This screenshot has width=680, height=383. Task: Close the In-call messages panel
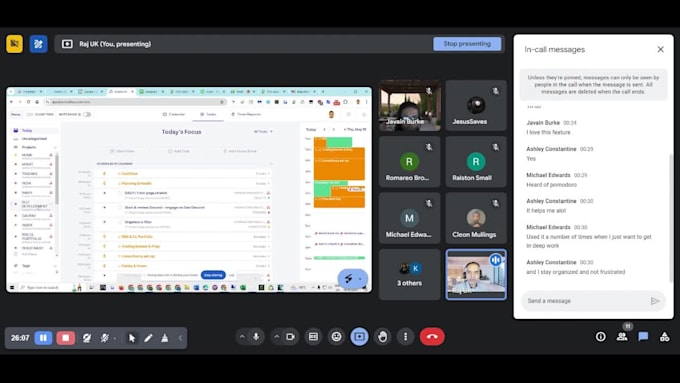pyautogui.click(x=660, y=49)
